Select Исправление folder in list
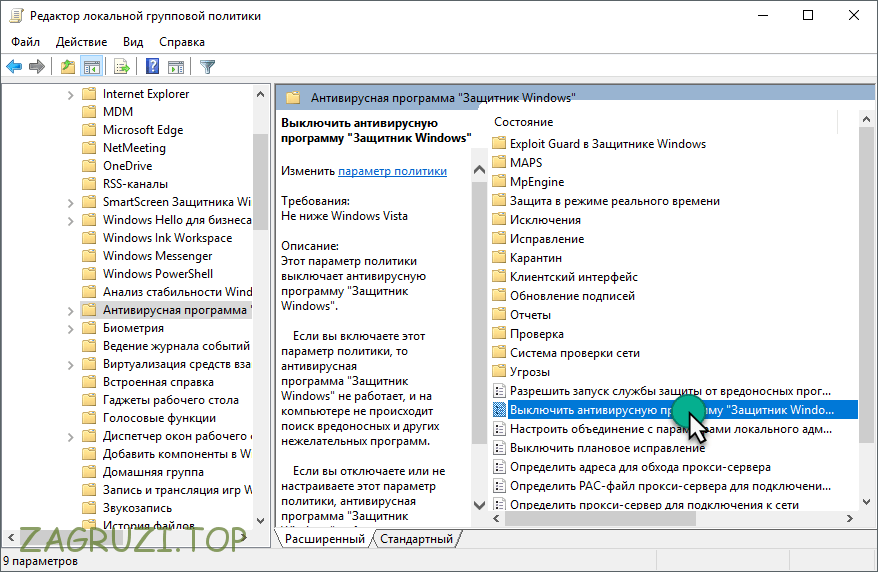The image size is (878, 572). pos(547,238)
